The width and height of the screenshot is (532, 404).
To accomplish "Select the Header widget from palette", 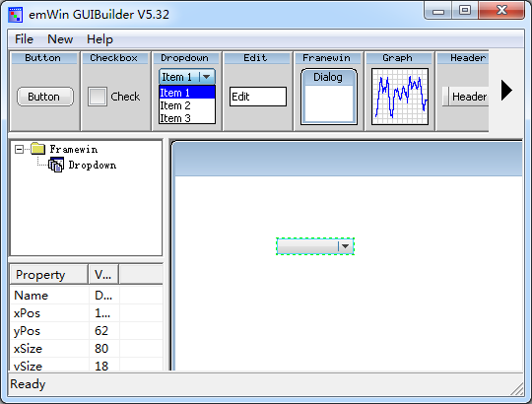I will point(463,91).
